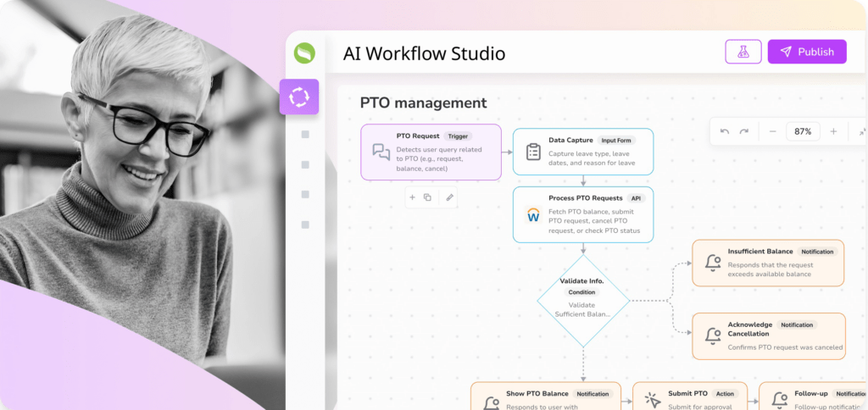Add a step under PTO Request node

(412, 197)
